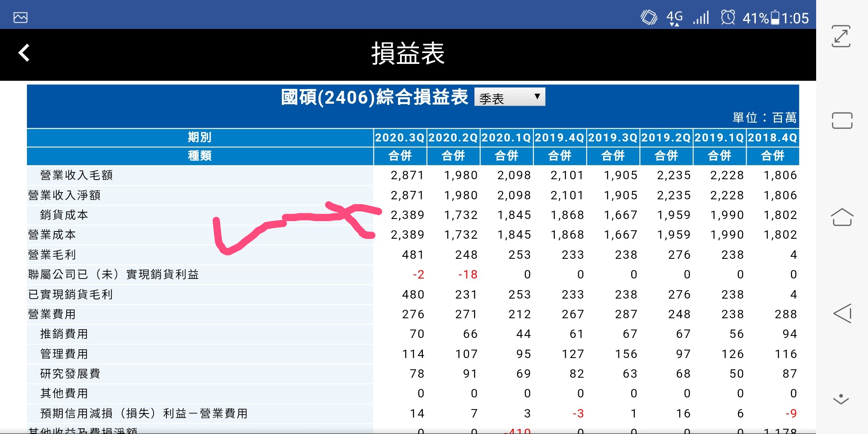The width and height of the screenshot is (868, 434).
Task: Tap the 營業毛利 row label
Action: coord(52,255)
